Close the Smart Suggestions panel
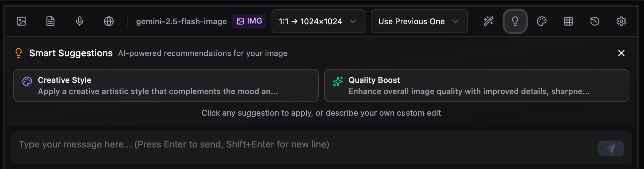The width and height of the screenshot is (644, 169). pos(621,53)
